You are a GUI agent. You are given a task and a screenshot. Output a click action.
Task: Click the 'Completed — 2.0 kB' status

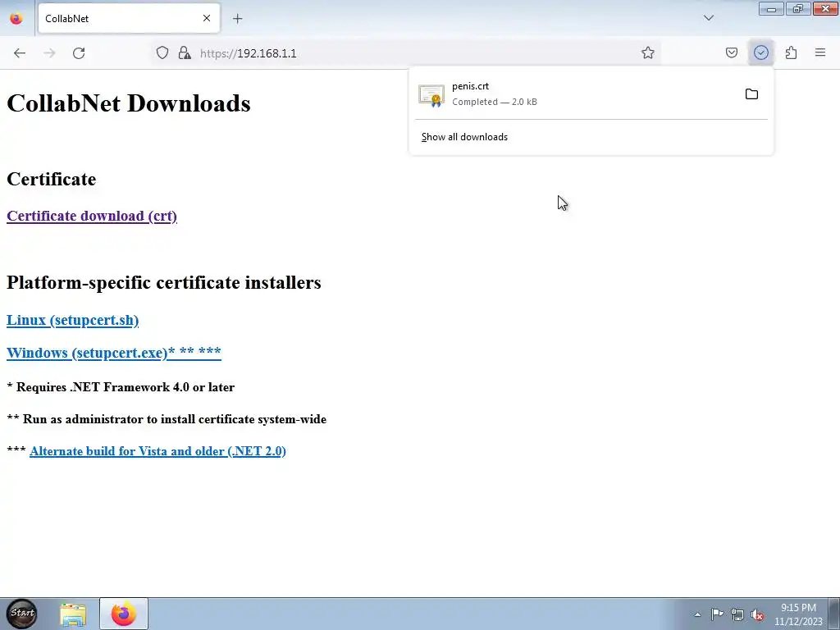(x=495, y=102)
